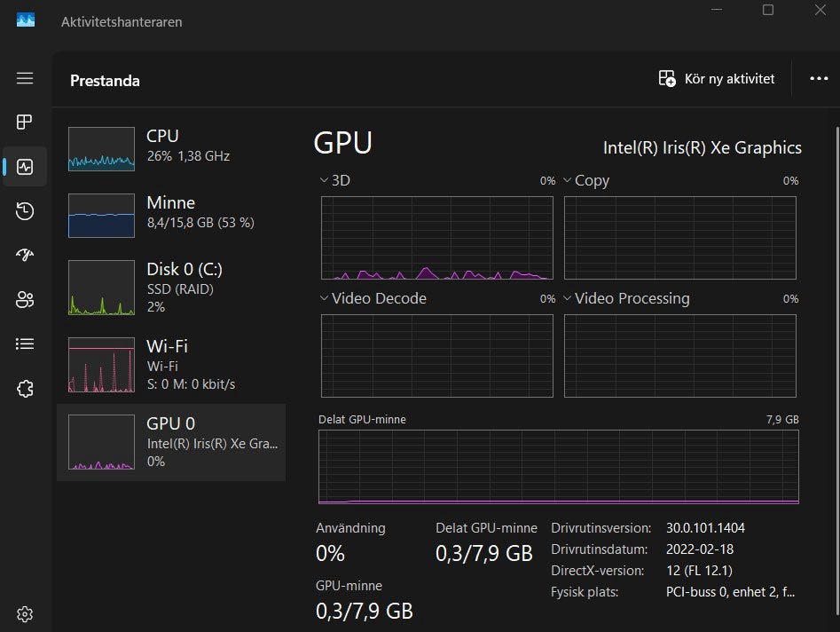
Task: Click physical location PCI-buss 0 value
Action: [730, 592]
